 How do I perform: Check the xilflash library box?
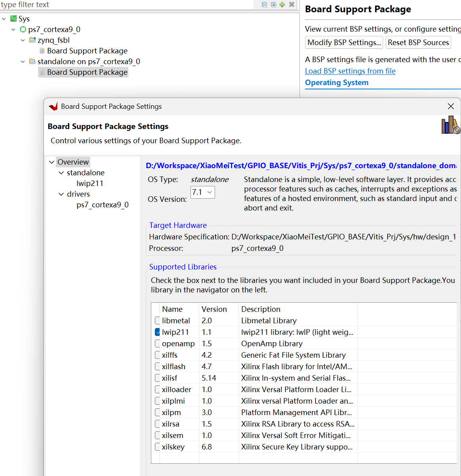pyautogui.click(x=157, y=366)
